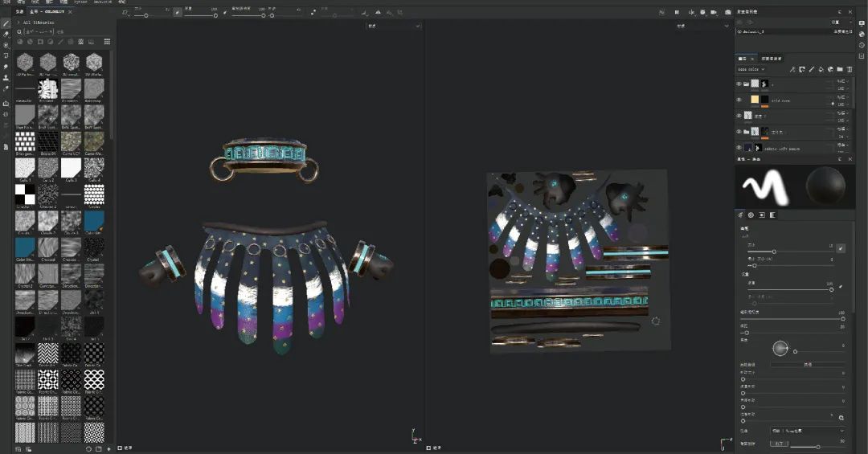Open the Python menu in menu bar
This screenshot has width=868, height=454.
tap(80, 2)
